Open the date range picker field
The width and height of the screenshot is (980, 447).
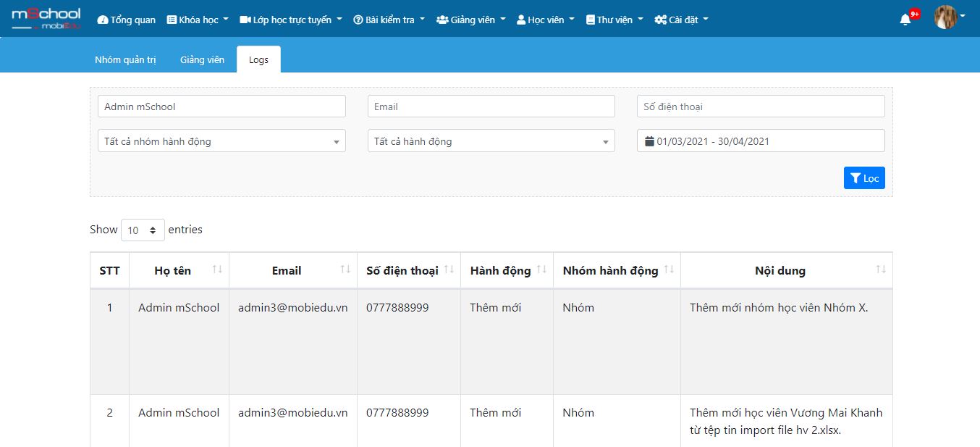761,141
